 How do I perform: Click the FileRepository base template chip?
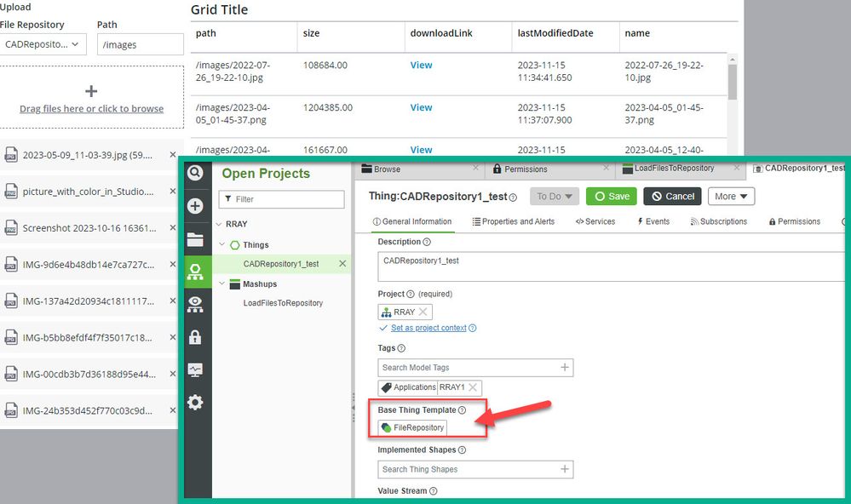tap(412, 427)
